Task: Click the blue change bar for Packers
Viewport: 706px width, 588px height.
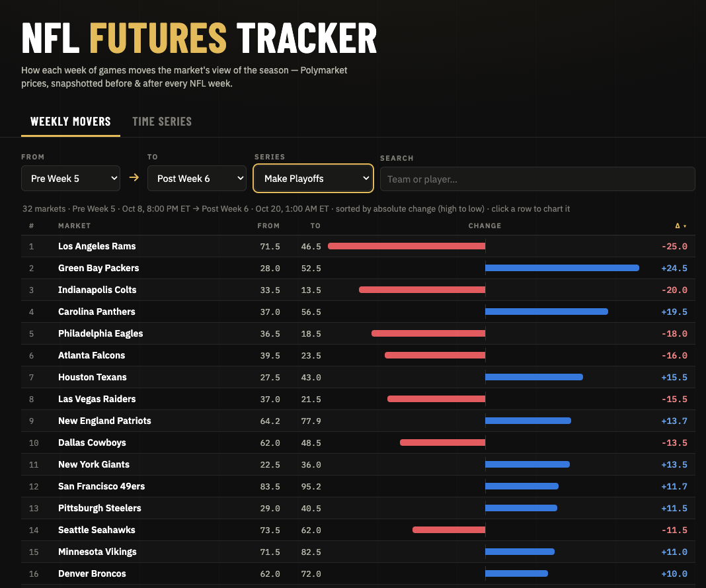Action: coord(563,268)
